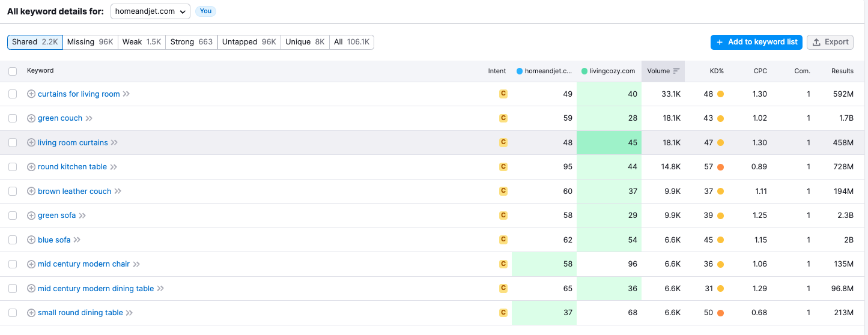868x335 pixels.
Task: Click the Volume column sort icon
Action: point(676,71)
